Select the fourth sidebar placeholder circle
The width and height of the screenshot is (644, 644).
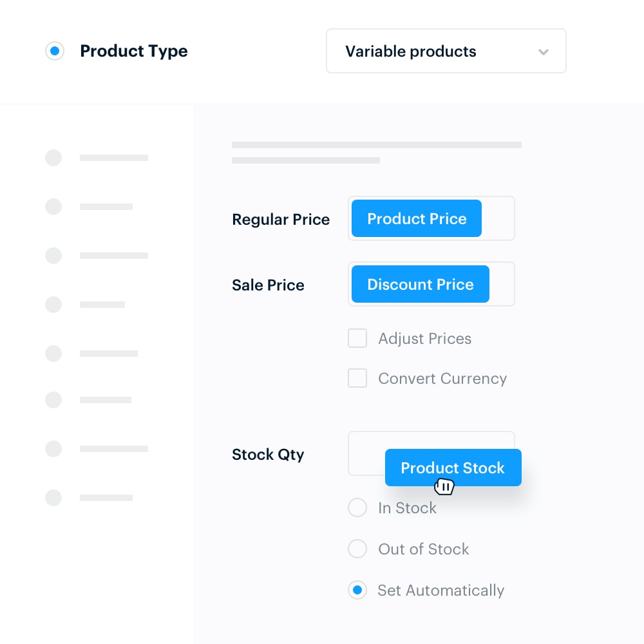click(53, 305)
